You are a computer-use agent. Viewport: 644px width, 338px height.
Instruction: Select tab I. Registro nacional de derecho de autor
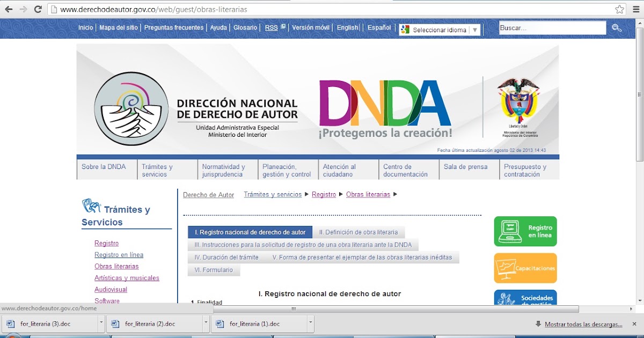tap(250, 232)
